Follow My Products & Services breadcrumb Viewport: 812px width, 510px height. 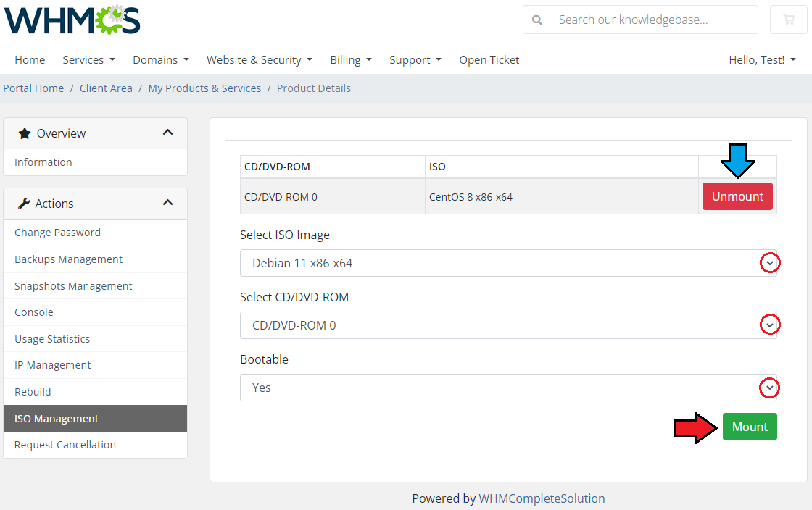coord(204,88)
